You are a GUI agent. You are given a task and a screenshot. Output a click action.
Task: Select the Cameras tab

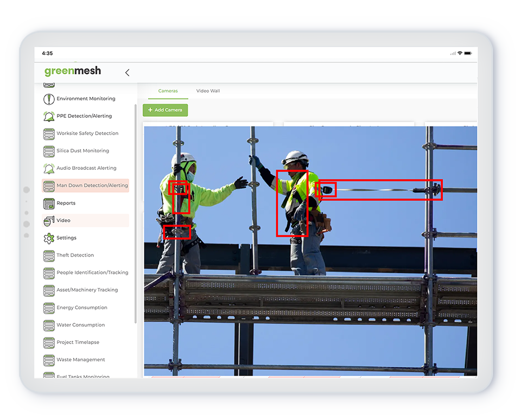coord(168,91)
